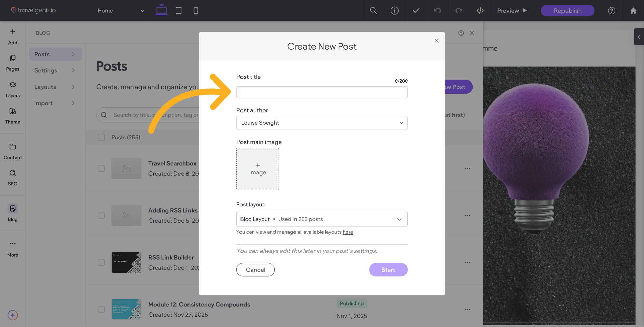Cancel creating the new post
Image resolution: width=644 pixels, height=327 pixels.
[255, 270]
